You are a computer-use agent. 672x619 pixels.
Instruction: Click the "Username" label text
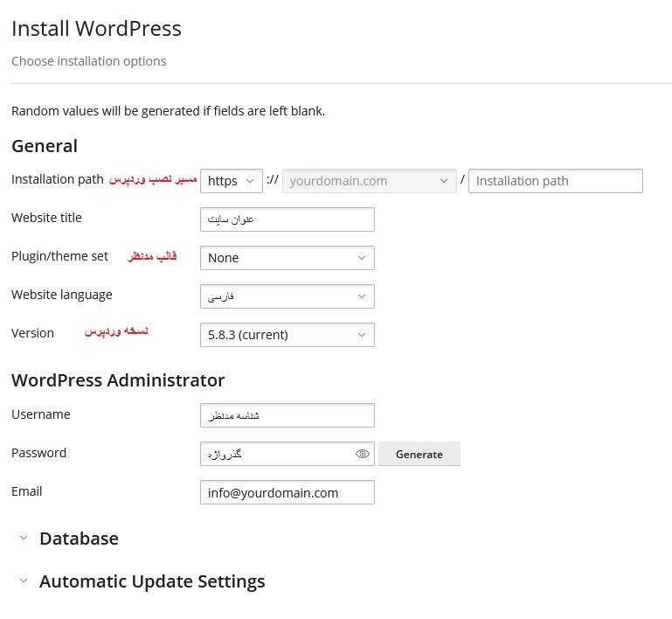tap(40, 414)
